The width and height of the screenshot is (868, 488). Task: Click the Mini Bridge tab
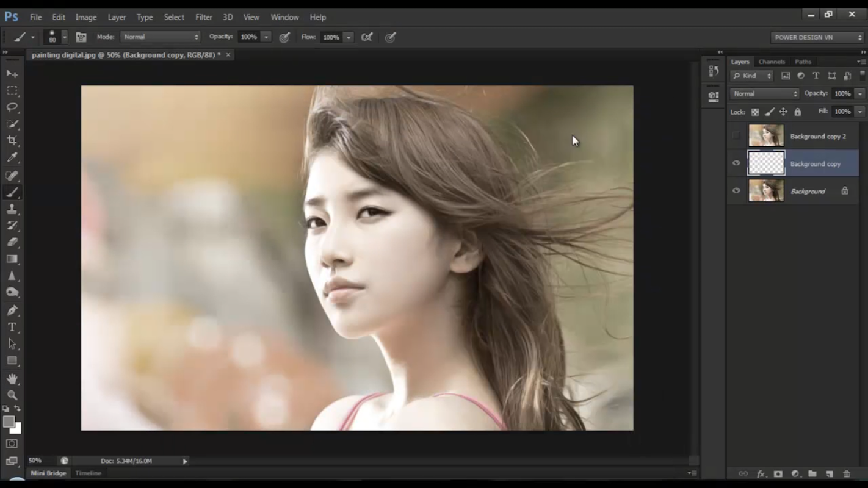click(x=48, y=473)
